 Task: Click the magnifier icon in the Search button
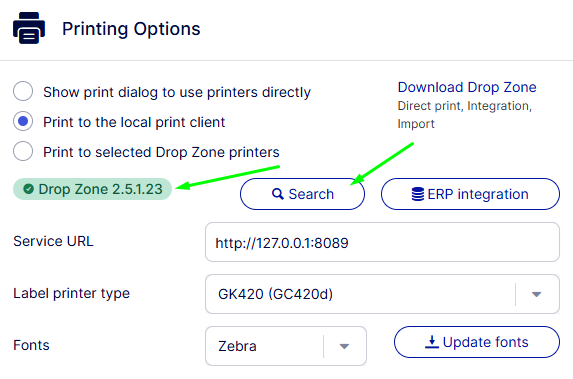(278, 194)
